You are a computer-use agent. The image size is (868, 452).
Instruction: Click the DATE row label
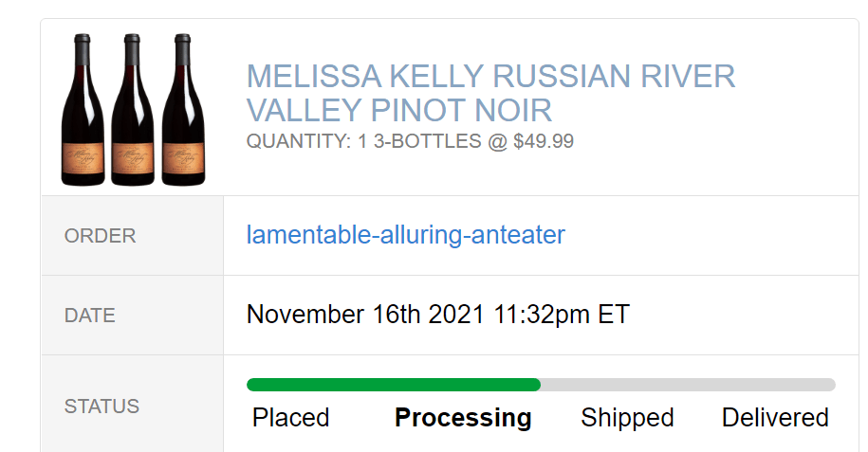(89, 316)
